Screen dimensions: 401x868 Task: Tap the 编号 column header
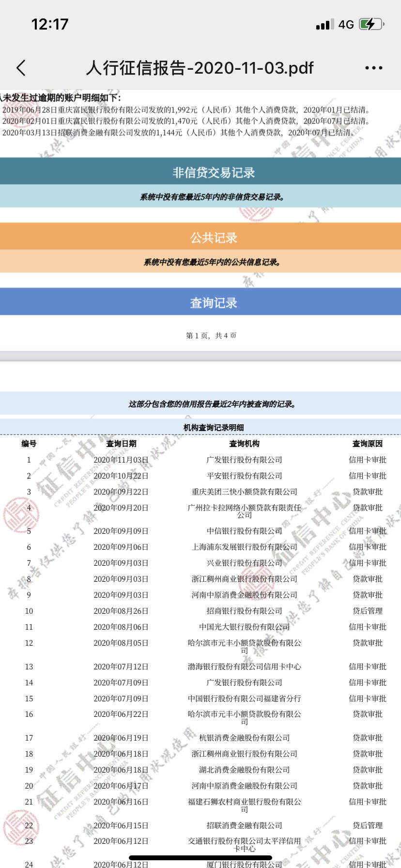click(x=29, y=444)
